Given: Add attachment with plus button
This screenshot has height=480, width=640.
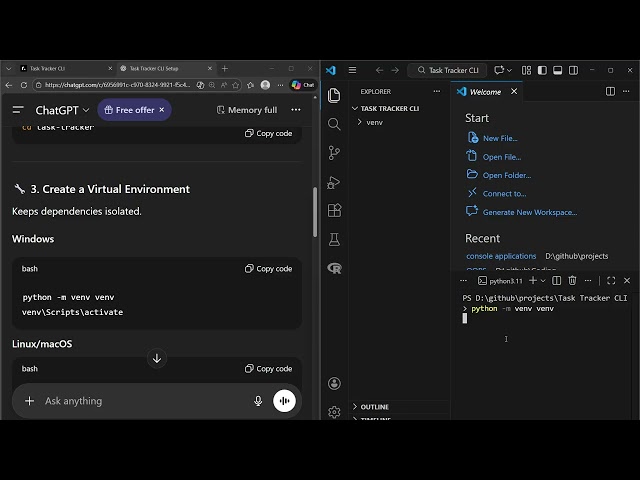Looking at the screenshot, I should pos(29,401).
